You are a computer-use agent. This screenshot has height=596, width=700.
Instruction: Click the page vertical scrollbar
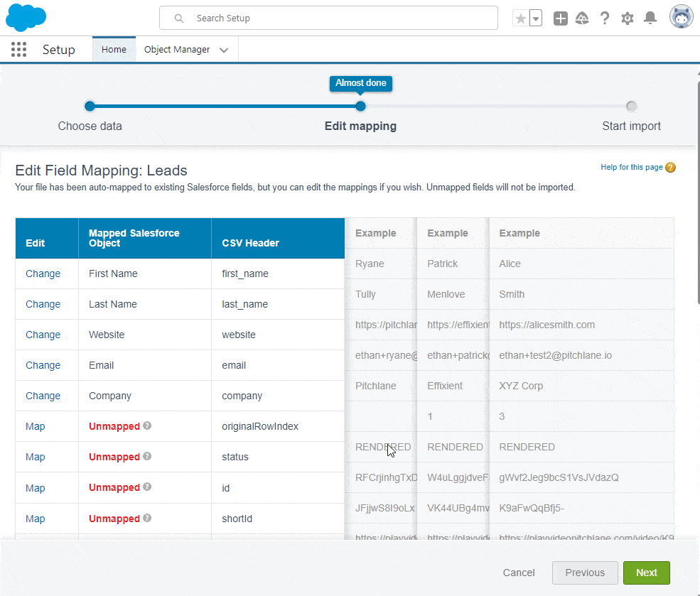[697, 192]
